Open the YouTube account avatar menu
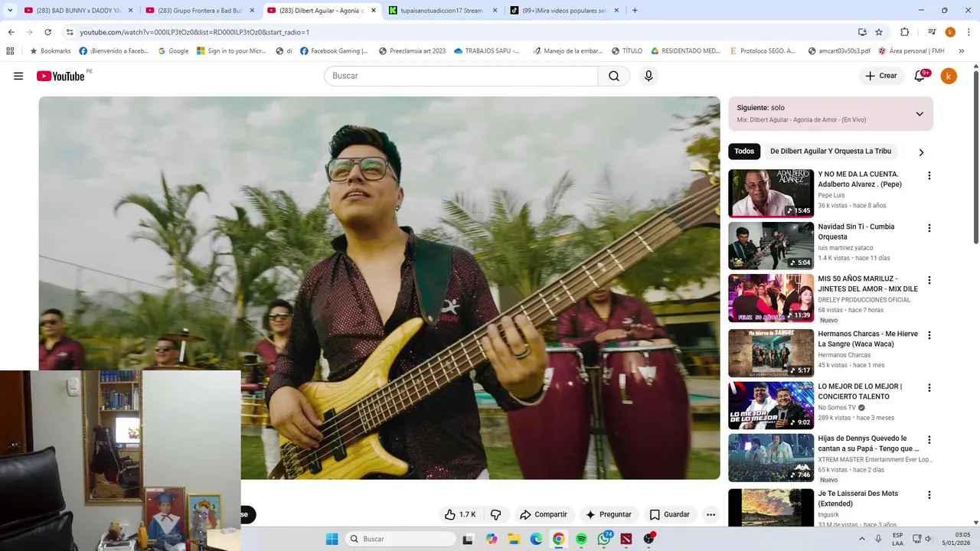 click(949, 76)
